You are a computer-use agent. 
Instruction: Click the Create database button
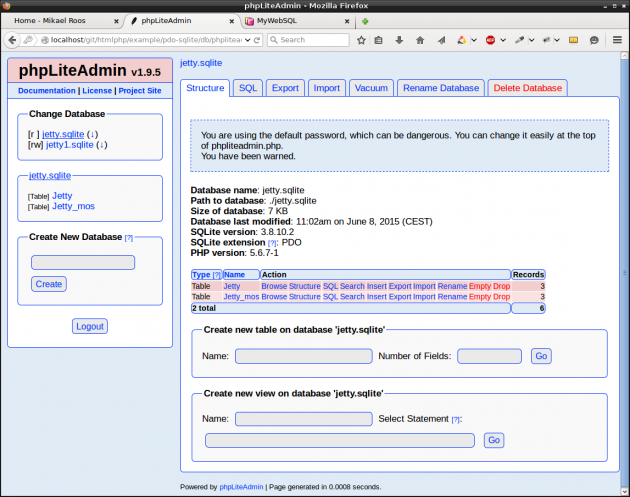[x=49, y=284]
